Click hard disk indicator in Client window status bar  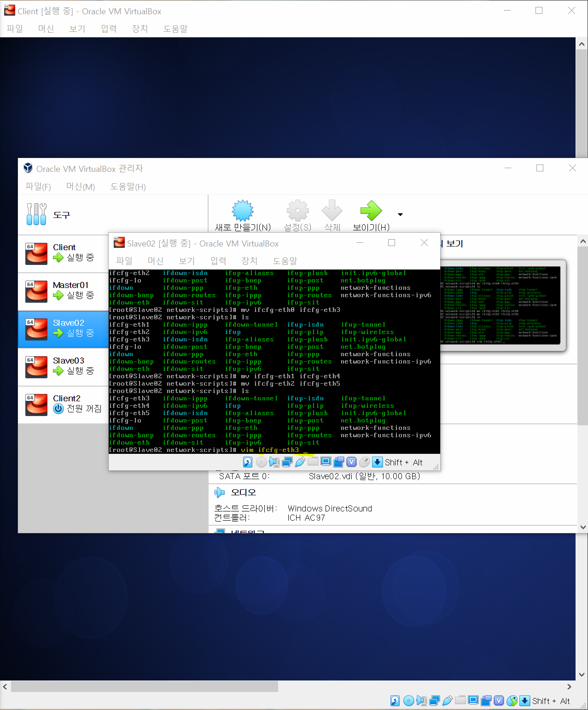tap(395, 701)
